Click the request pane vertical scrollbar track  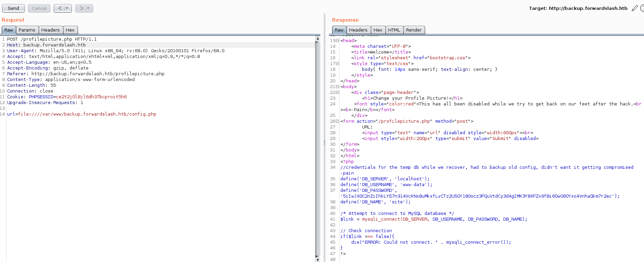click(318, 149)
